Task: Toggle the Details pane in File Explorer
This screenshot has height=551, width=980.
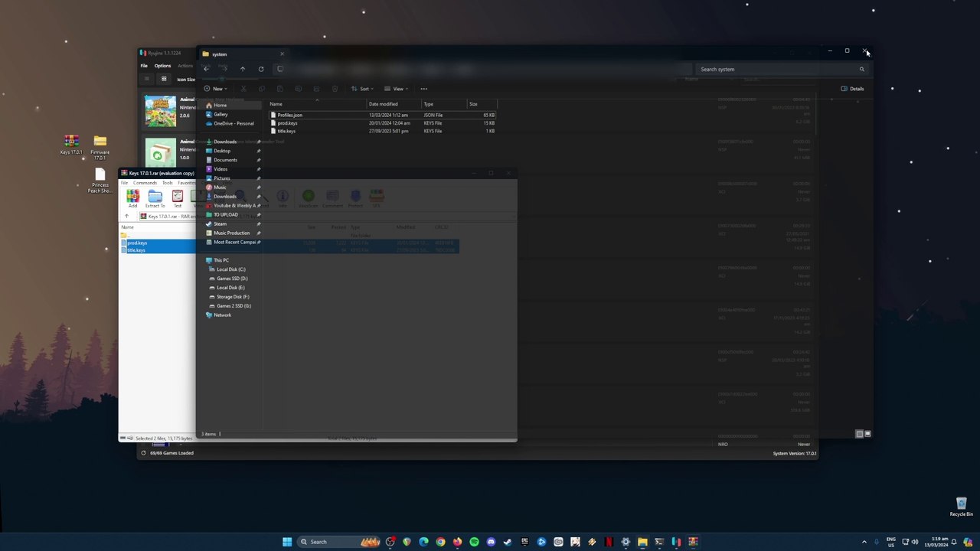Action: point(852,89)
